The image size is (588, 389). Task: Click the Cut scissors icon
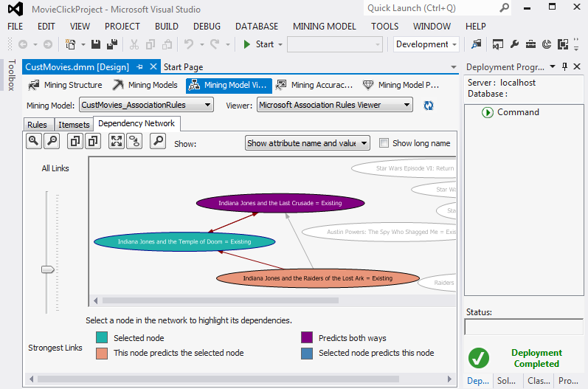(x=134, y=44)
